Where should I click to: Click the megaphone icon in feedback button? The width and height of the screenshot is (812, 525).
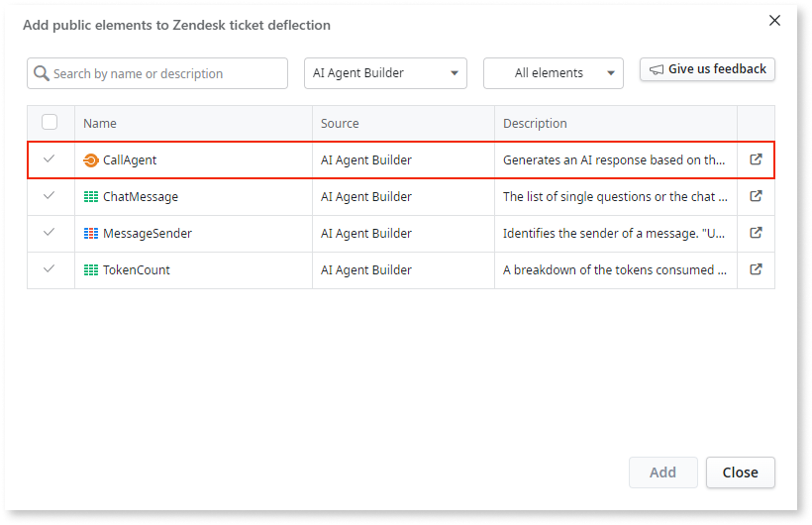657,69
